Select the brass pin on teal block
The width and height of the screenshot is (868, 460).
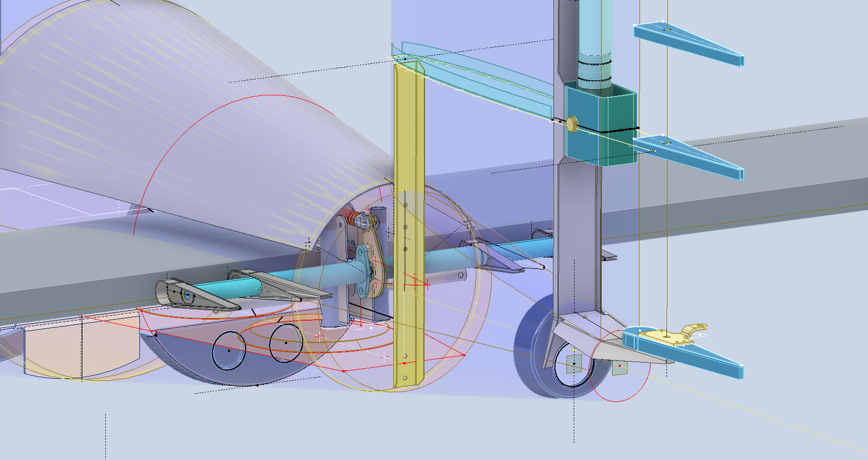tap(572, 124)
